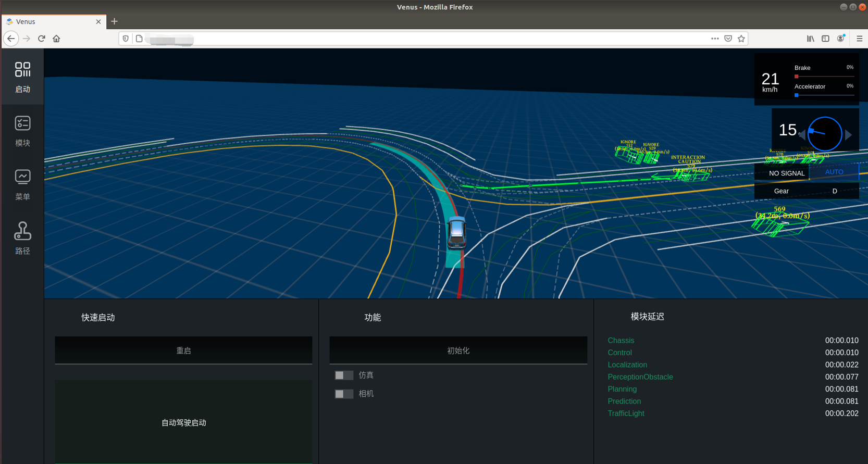Open the 模块 modules panel

[22, 131]
